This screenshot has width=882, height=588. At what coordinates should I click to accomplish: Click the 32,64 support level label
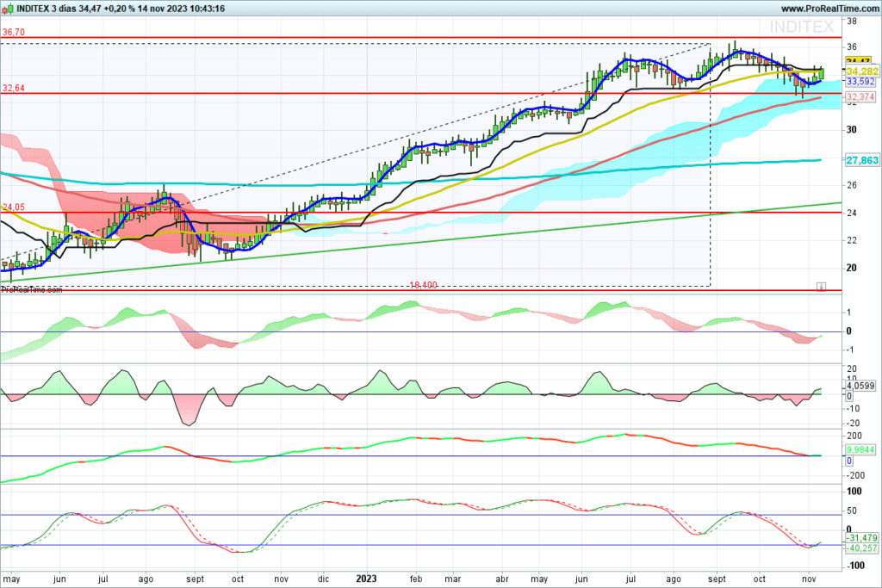14,89
